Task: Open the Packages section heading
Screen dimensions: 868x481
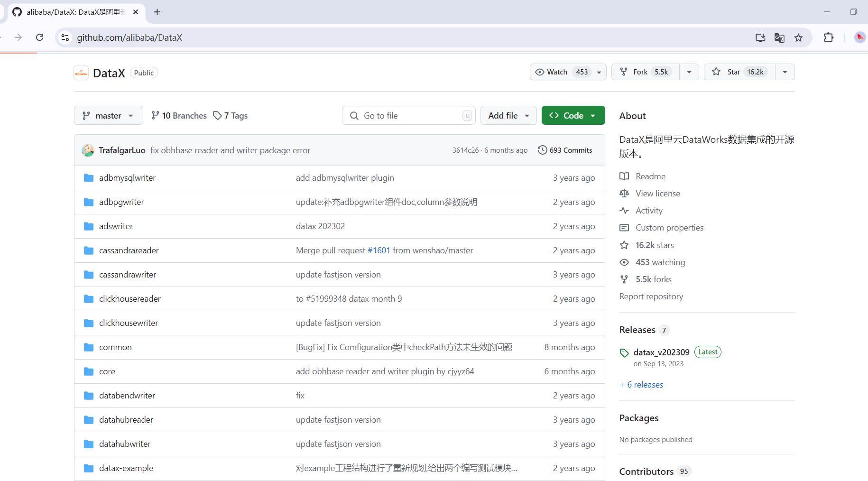Action: [639, 418]
